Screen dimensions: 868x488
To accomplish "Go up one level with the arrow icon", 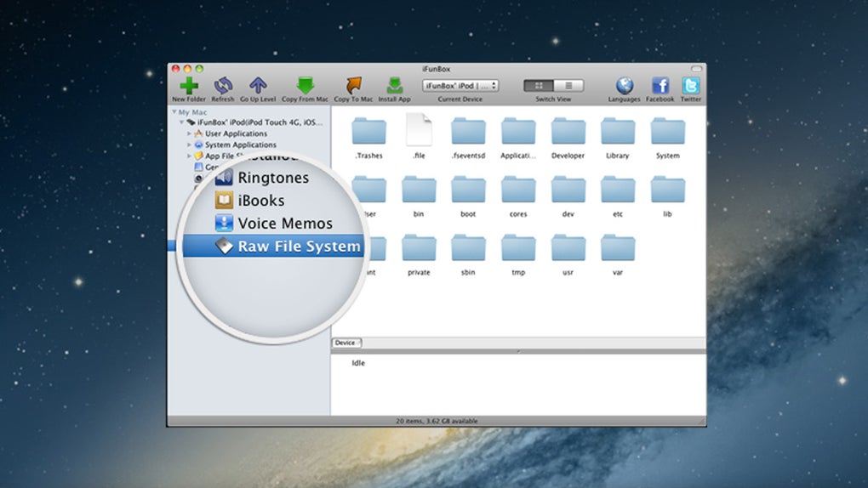I will pos(258,85).
